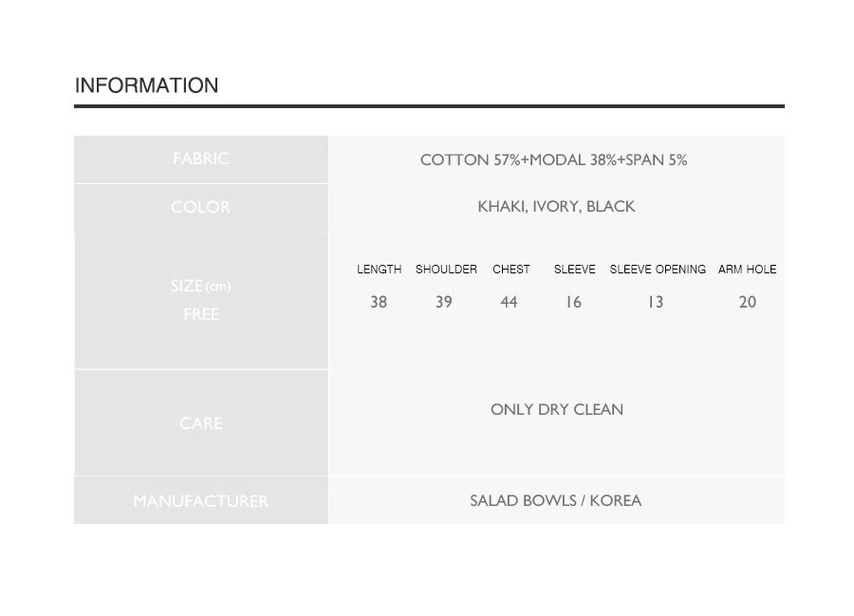Click the LENGTH column header

(x=379, y=269)
